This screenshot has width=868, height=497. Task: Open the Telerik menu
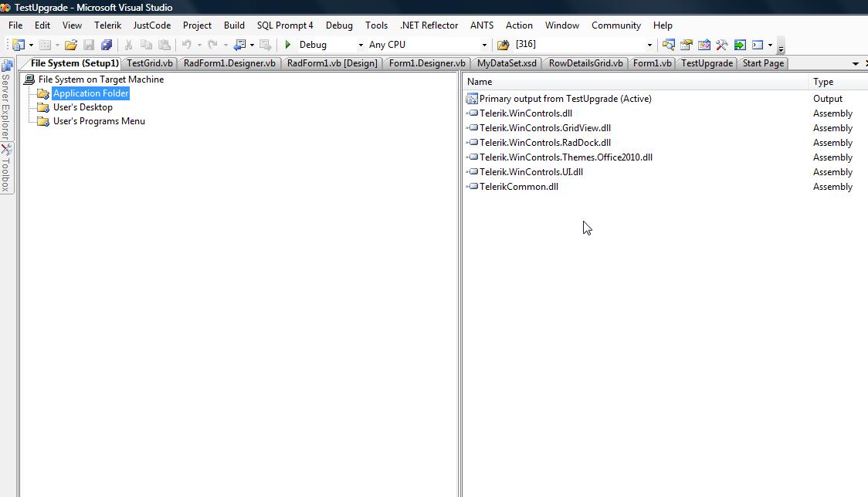coord(107,25)
